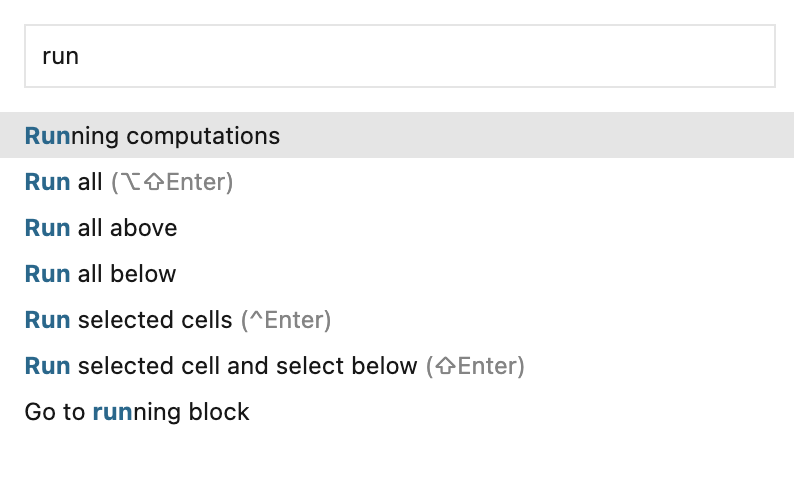Click the typed "run" text in search box
Viewport: 794px width, 484px height.
pyautogui.click(x=60, y=57)
